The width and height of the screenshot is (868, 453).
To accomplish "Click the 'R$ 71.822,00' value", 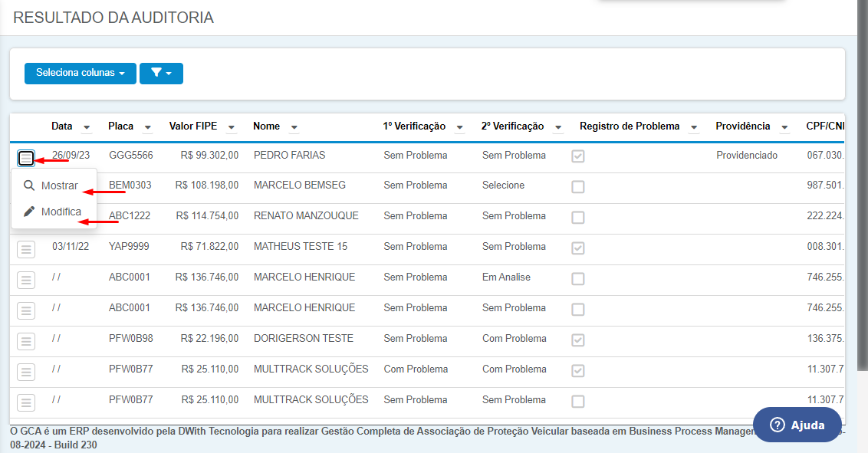I will click(x=209, y=246).
